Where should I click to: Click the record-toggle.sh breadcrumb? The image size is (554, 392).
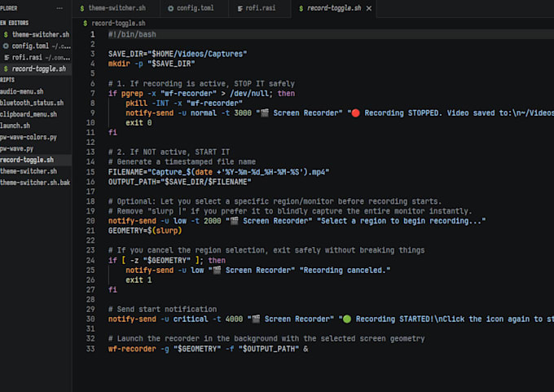point(118,24)
